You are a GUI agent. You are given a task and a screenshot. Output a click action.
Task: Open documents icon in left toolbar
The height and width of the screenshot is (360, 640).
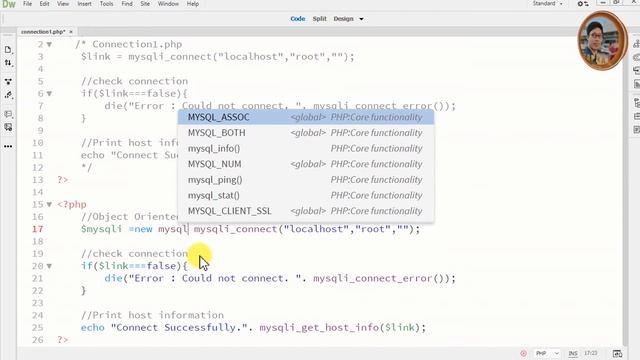(8, 50)
